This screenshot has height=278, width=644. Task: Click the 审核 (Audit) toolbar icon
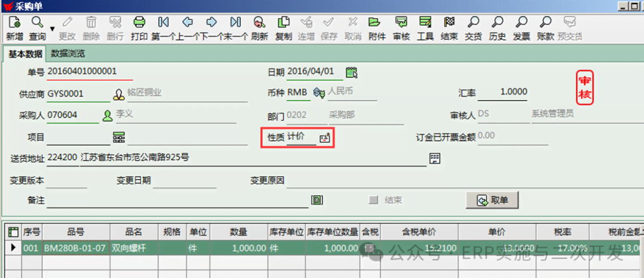pos(401,28)
